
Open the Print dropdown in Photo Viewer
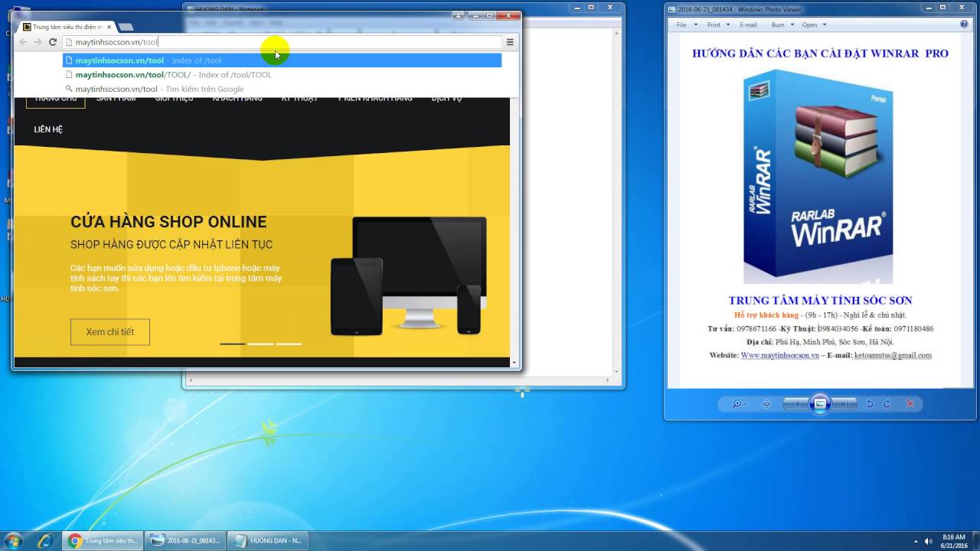[717, 24]
